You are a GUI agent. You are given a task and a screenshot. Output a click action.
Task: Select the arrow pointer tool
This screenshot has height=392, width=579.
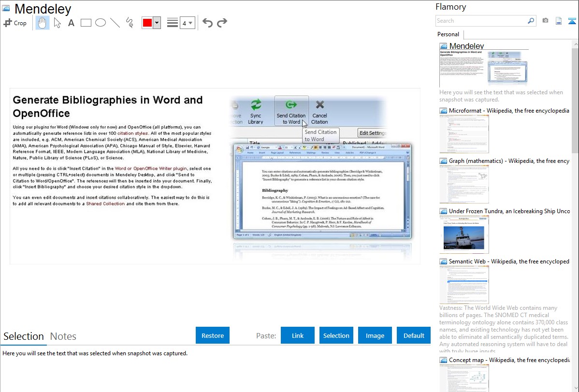tap(57, 23)
